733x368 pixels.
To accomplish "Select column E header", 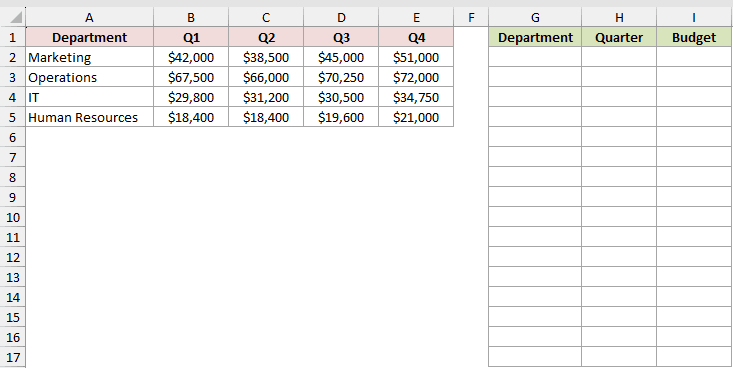I will (x=416, y=17).
